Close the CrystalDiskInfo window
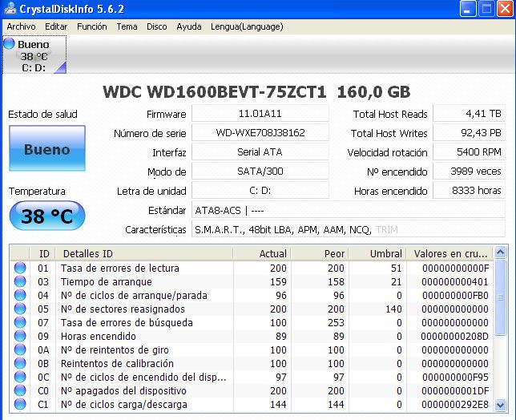516x420 pixels. [x=505, y=8]
